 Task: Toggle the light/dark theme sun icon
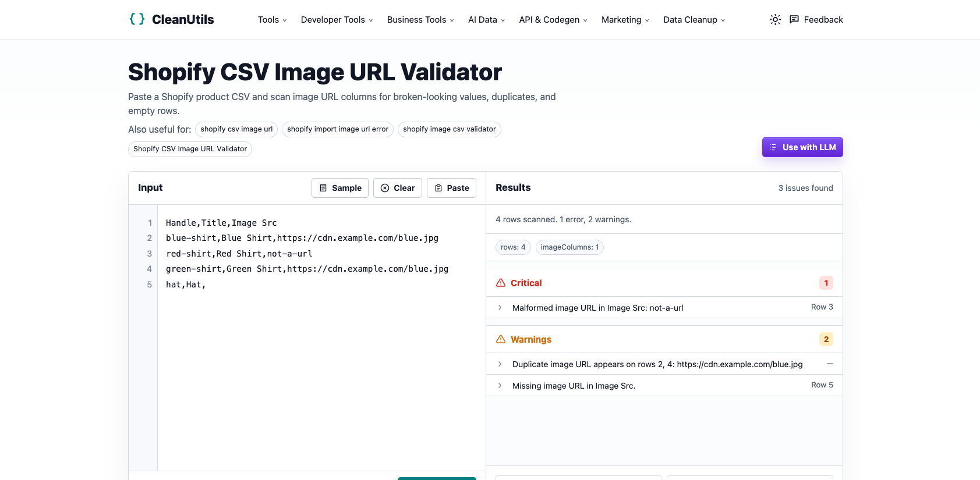click(775, 20)
